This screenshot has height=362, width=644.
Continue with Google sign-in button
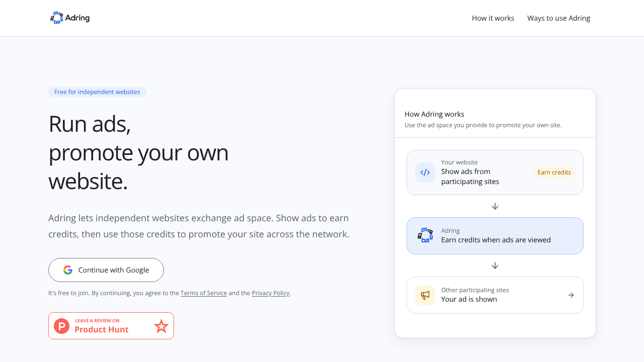(x=106, y=270)
